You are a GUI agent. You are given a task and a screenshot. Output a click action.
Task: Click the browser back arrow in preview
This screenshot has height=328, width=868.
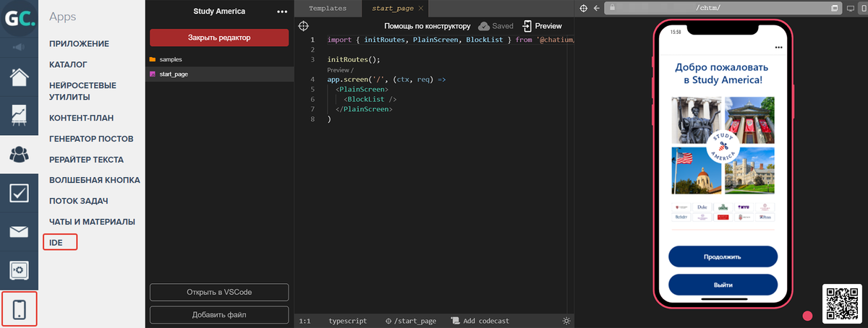596,8
